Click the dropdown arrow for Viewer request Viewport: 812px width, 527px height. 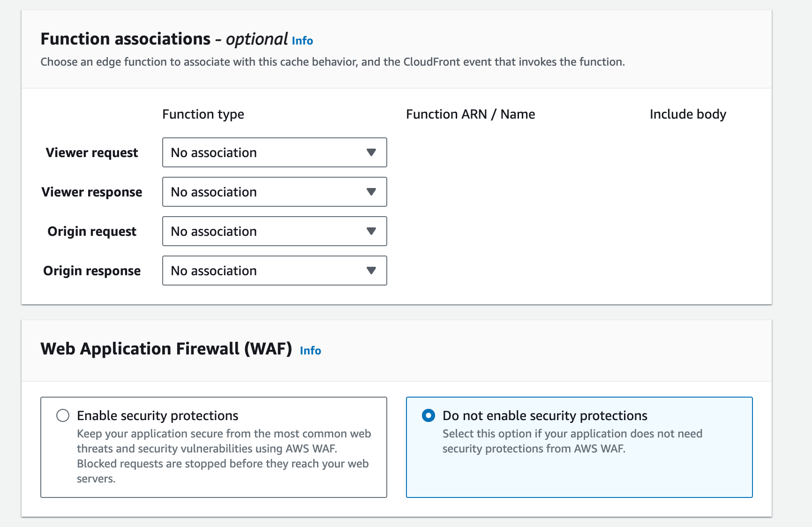click(x=371, y=152)
